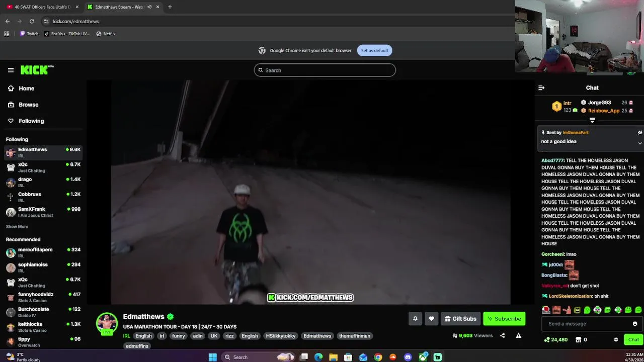Open Microsoft Edge from taskbar

pos(318,357)
